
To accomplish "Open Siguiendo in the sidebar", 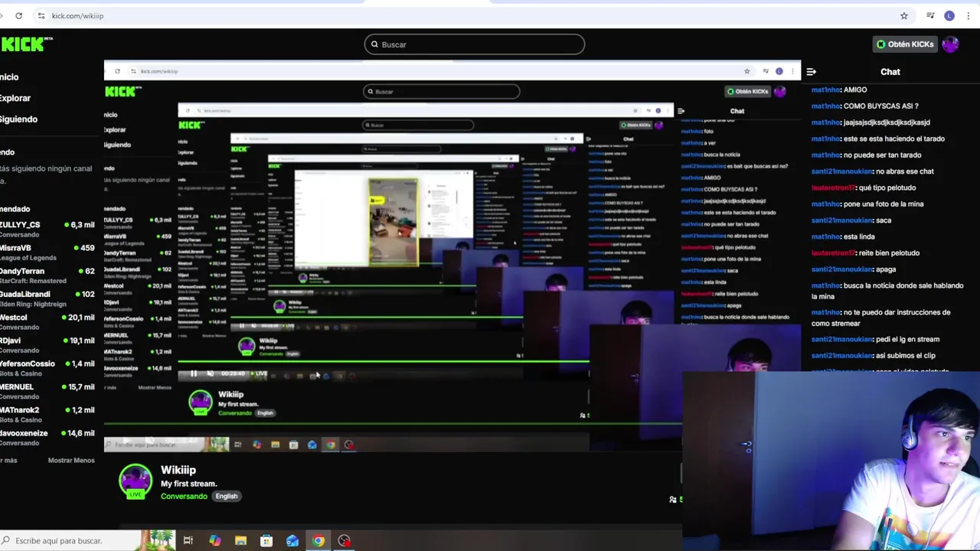I will [x=18, y=119].
